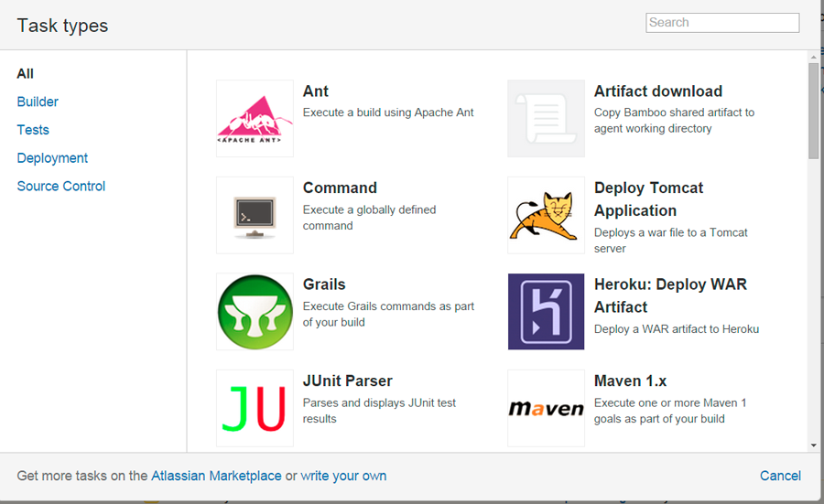The width and height of the screenshot is (824, 504).
Task: Click 'Deploy a WAR artifact to Heroku' text
Action: coord(677,329)
